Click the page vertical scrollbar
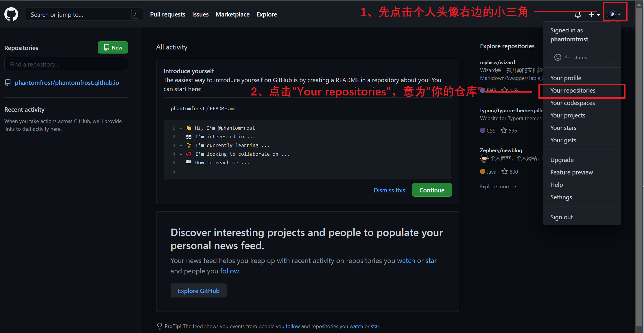The width and height of the screenshot is (644, 333). tap(639, 166)
